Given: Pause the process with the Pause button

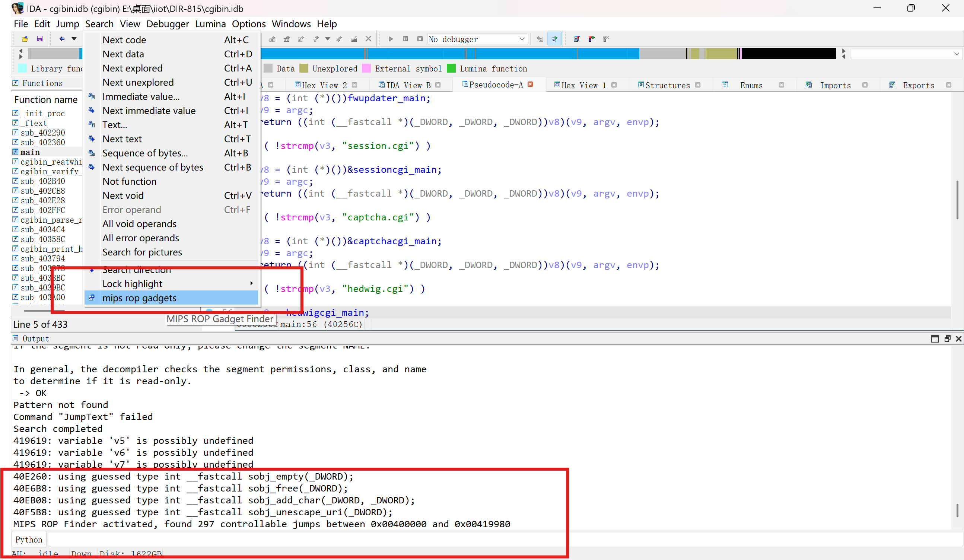Looking at the screenshot, I should click(x=405, y=39).
